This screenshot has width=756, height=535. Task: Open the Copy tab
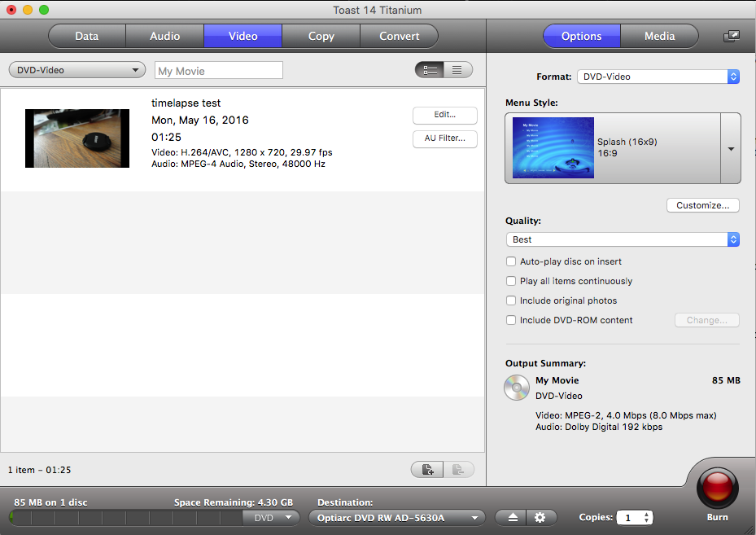pyautogui.click(x=321, y=36)
